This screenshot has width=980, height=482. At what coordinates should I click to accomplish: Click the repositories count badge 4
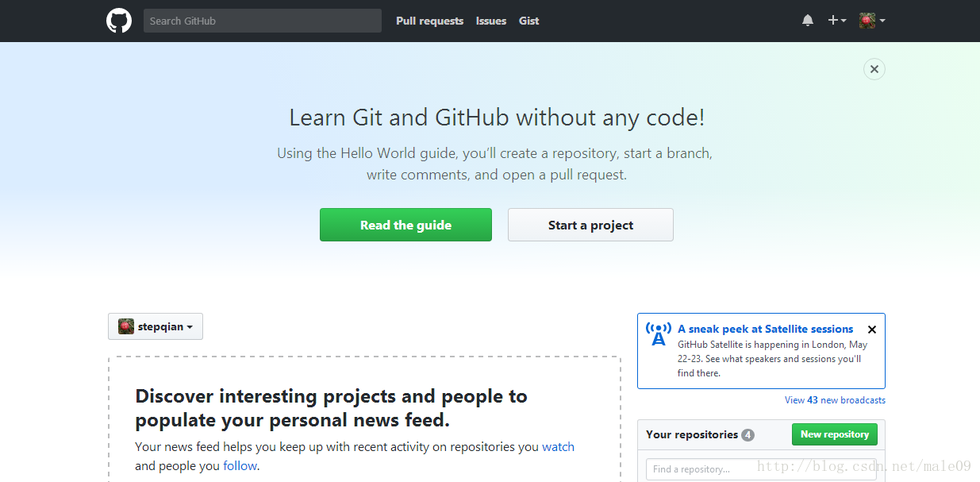[747, 435]
